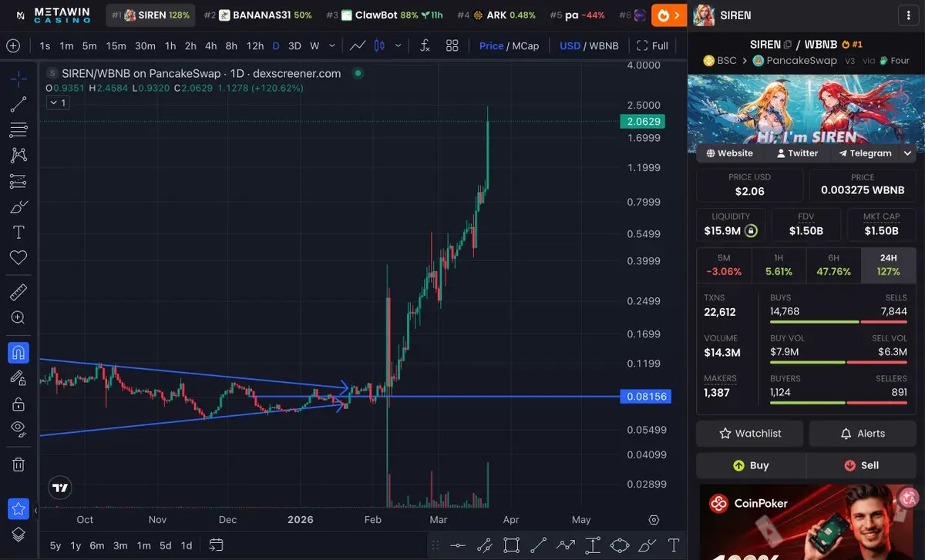Open the chart patterns tool
The height and width of the screenshot is (560, 925).
[18, 155]
